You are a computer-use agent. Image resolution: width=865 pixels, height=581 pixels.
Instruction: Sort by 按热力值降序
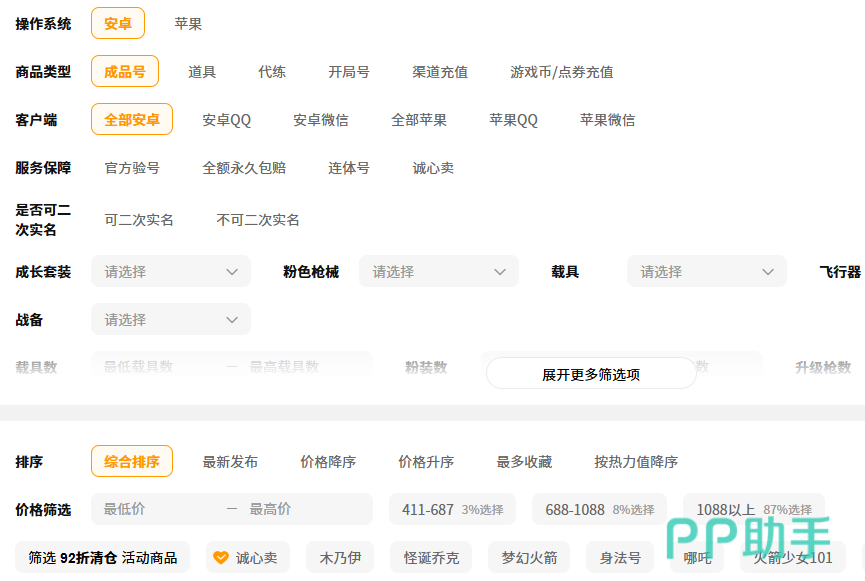[x=636, y=461]
